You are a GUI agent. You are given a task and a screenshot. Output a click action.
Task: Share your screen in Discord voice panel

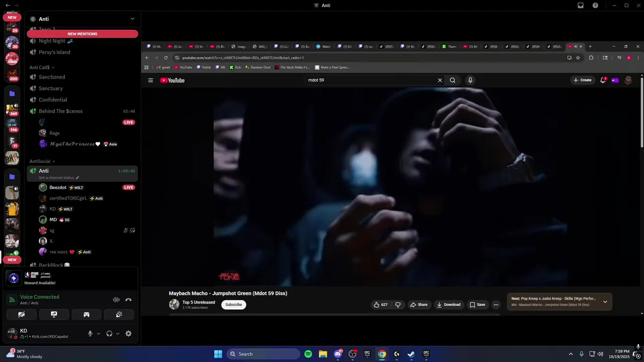pyautogui.click(x=54, y=314)
